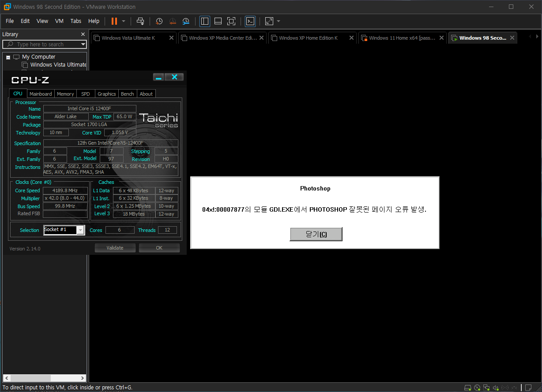The height and width of the screenshot is (392, 542).
Task: Open the snapshot manager icon
Action: tap(186, 21)
